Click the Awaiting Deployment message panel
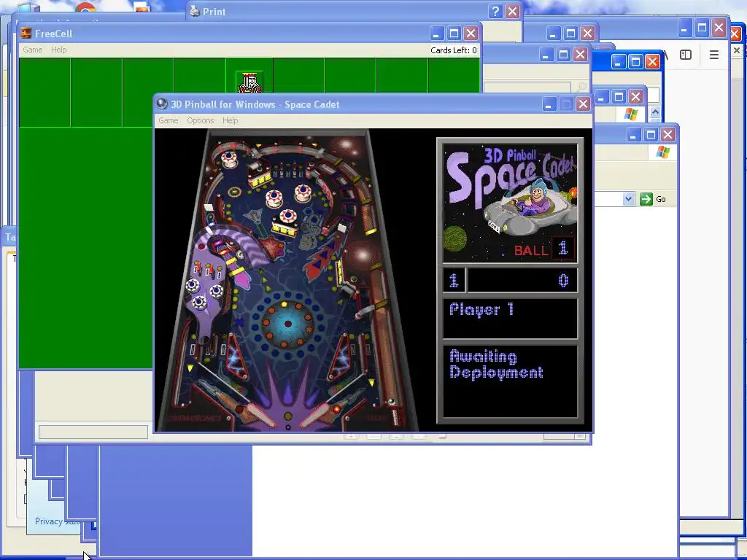Viewport: 747px width, 560px height. pos(510,381)
